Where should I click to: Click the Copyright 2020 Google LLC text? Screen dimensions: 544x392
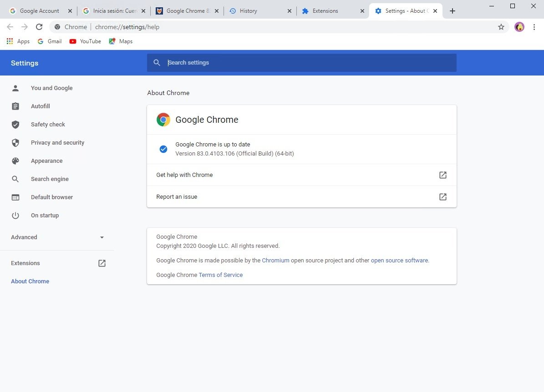click(218, 246)
